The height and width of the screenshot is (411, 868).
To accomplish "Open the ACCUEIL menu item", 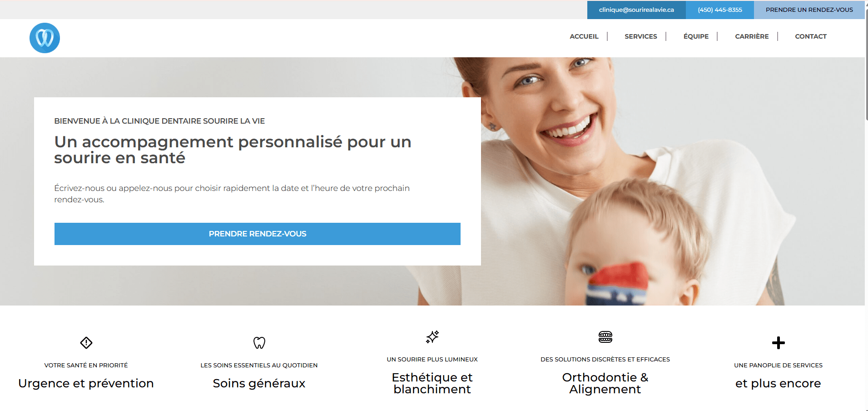I will 584,36.
